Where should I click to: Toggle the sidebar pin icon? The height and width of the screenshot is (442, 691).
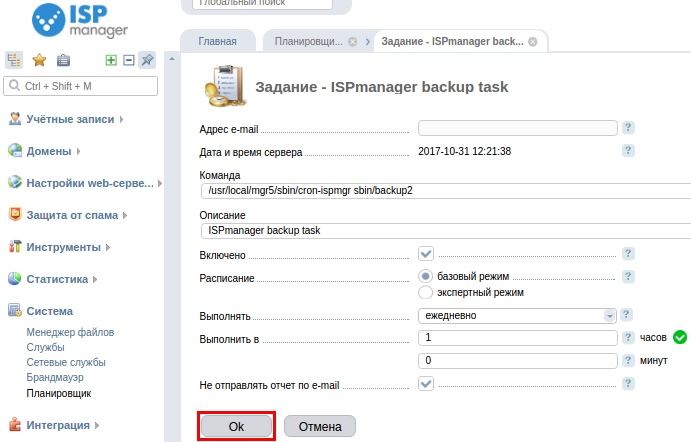click(147, 59)
